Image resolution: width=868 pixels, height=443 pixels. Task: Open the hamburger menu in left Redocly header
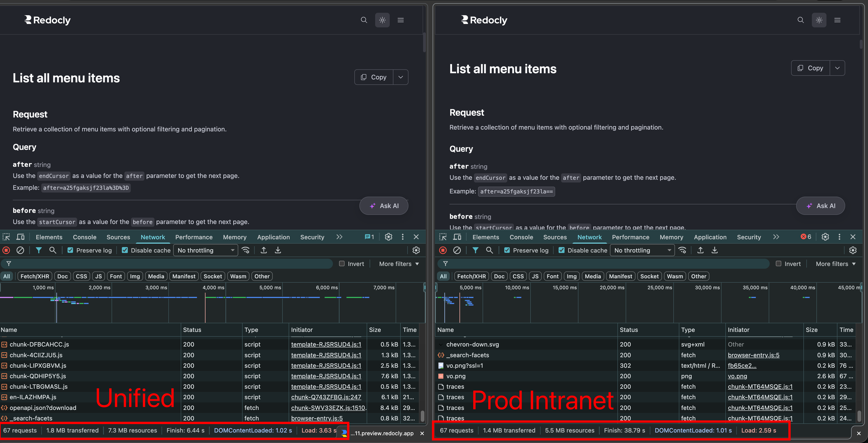[x=400, y=20]
